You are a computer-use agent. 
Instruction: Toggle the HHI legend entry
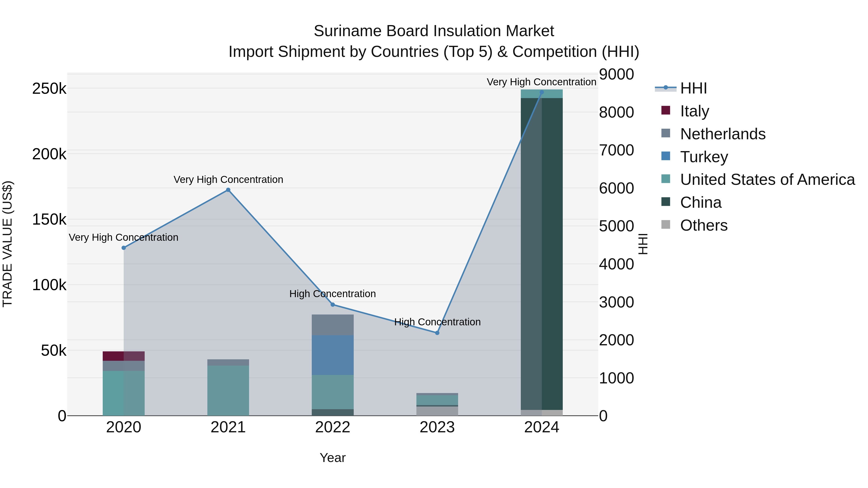pyautogui.click(x=681, y=88)
